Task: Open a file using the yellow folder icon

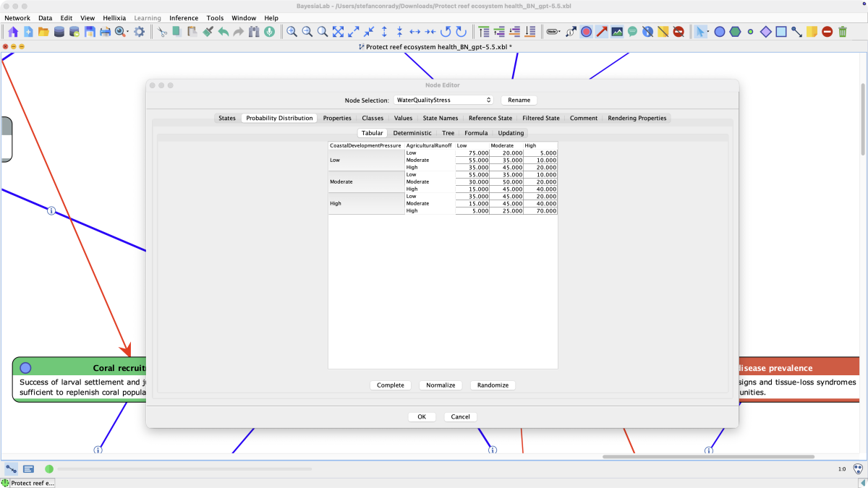Action: click(43, 32)
